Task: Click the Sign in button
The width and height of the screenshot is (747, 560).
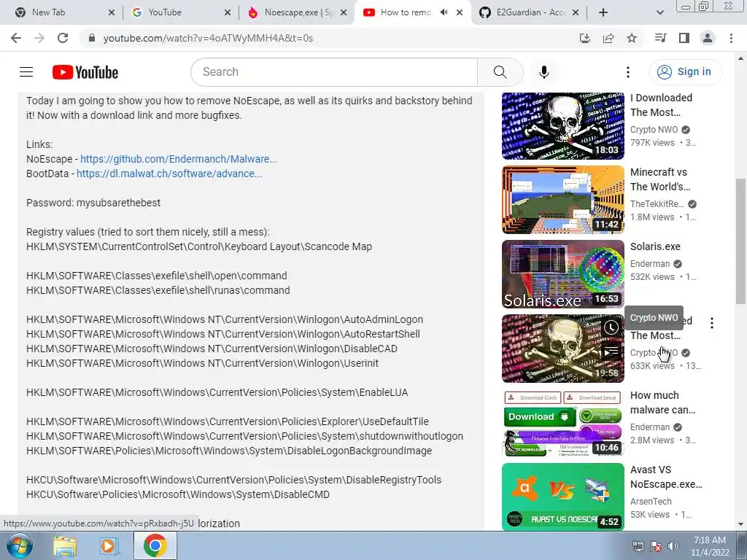Action: [x=685, y=72]
